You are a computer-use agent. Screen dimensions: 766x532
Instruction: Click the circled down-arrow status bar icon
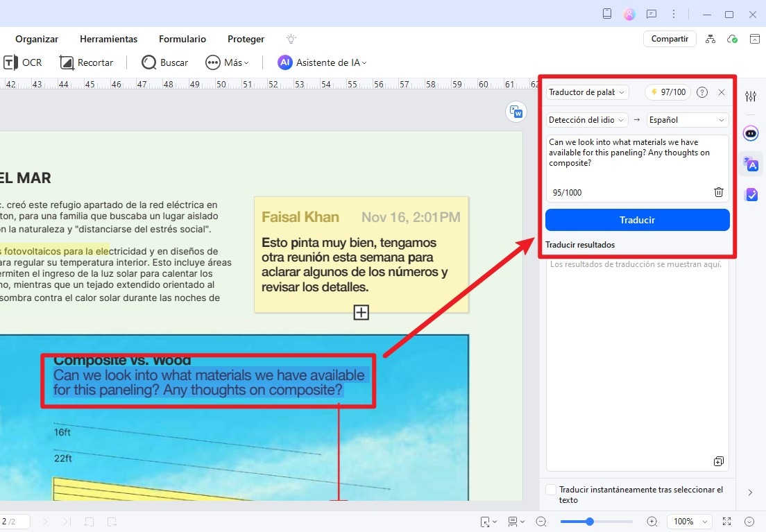[x=749, y=522]
